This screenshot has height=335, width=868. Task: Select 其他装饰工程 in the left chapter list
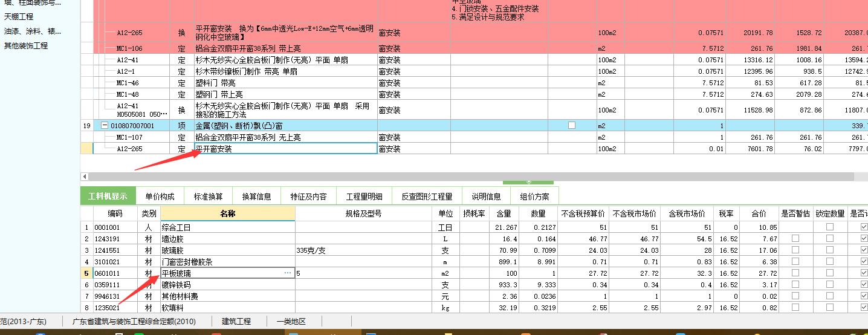click(26, 46)
